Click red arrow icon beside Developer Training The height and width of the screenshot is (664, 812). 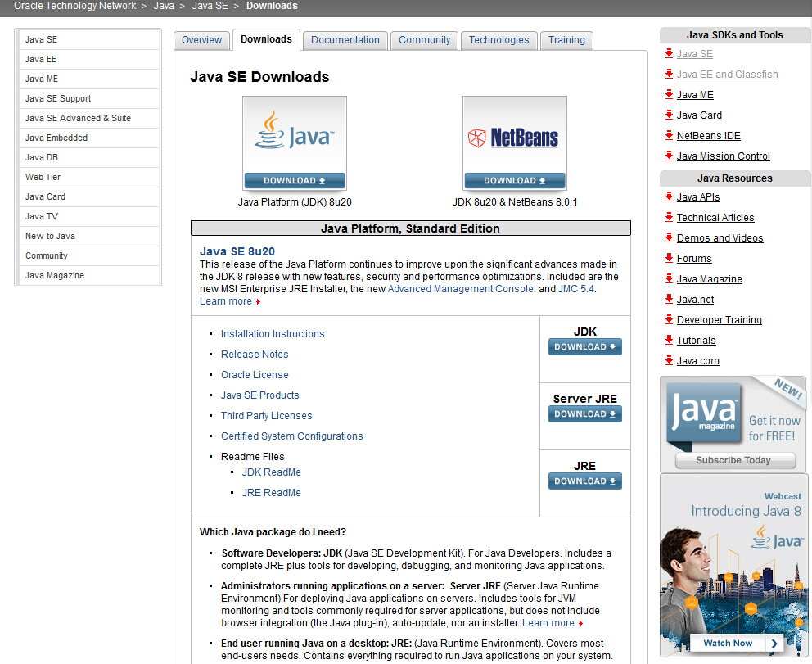(x=669, y=319)
